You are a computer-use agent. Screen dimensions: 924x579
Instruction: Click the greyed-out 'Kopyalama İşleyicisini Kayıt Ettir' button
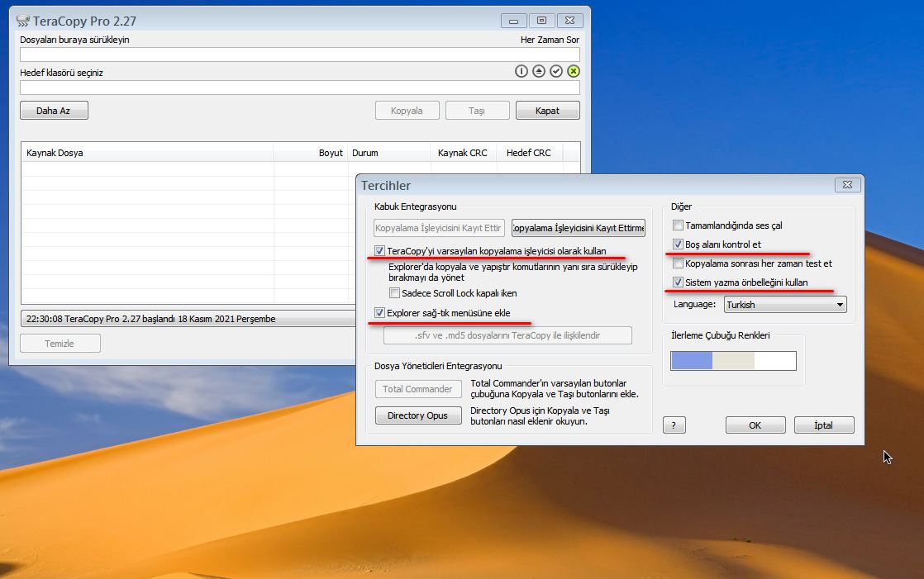pos(438,228)
